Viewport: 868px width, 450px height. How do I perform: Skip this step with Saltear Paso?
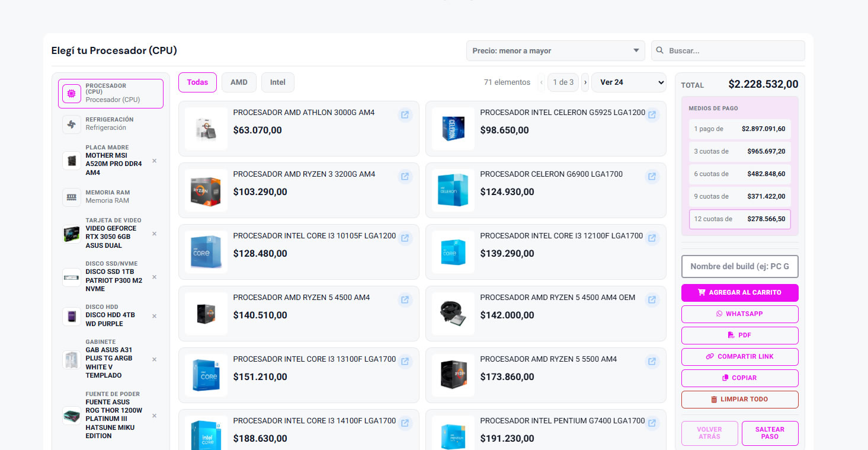point(770,433)
